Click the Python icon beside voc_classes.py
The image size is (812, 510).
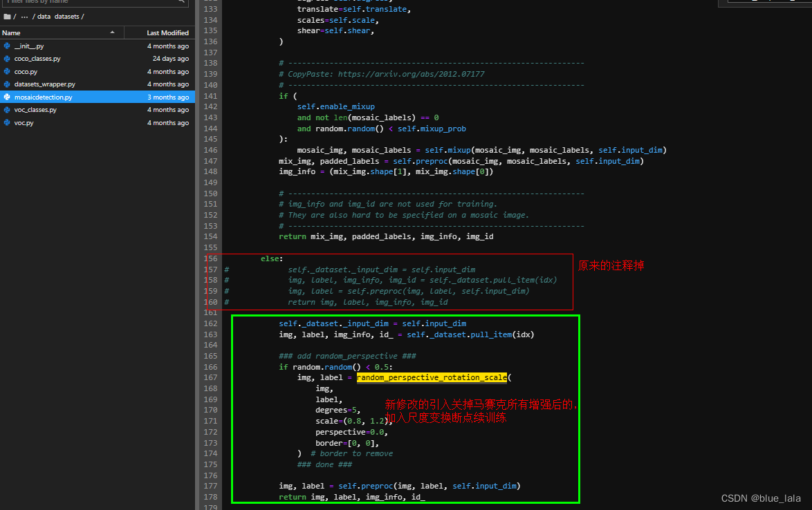(7, 110)
